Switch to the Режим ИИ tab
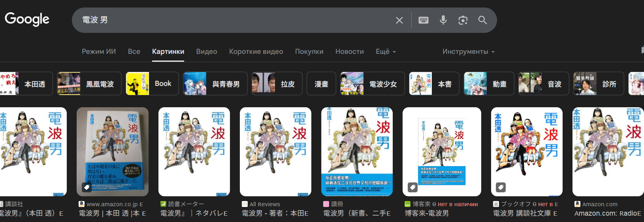This screenshot has width=644, height=222. [x=99, y=51]
